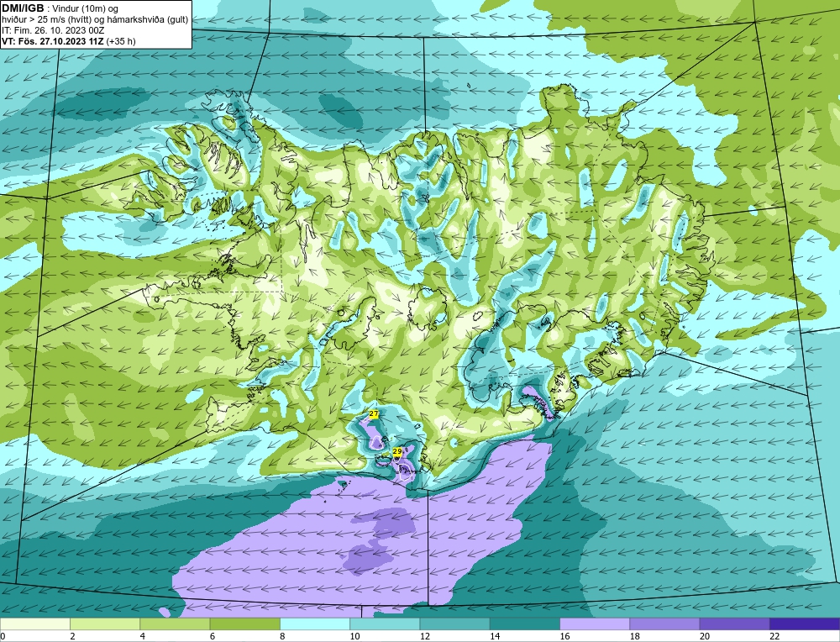Image resolution: width=840 pixels, height=642 pixels.
Task: Select the 16-18 m/s legend color swatch
Action: [x=595, y=624]
